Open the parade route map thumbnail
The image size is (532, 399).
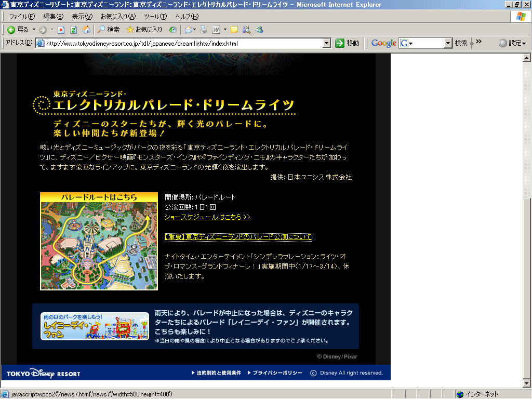point(99,241)
